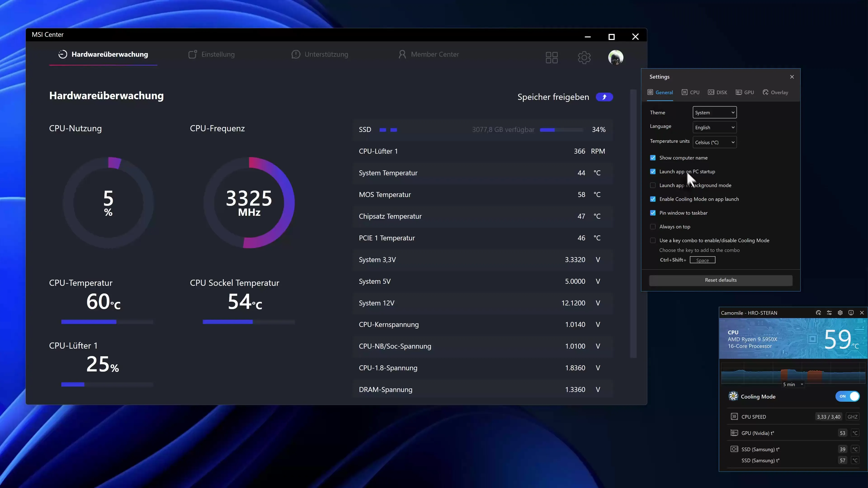This screenshot has height=488, width=868.
Task: Open MSI Center apps grid icon
Action: click(552, 58)
